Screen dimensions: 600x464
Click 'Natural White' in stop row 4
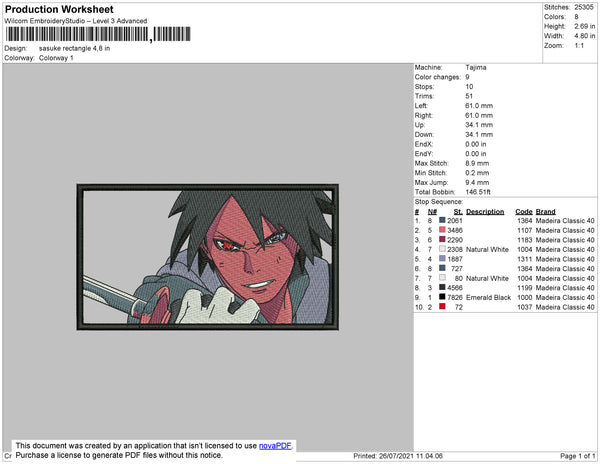coord(487,249)
